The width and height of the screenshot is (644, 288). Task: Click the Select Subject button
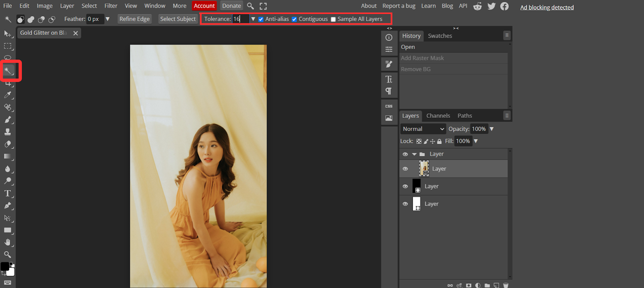click(x=178, y=19)
